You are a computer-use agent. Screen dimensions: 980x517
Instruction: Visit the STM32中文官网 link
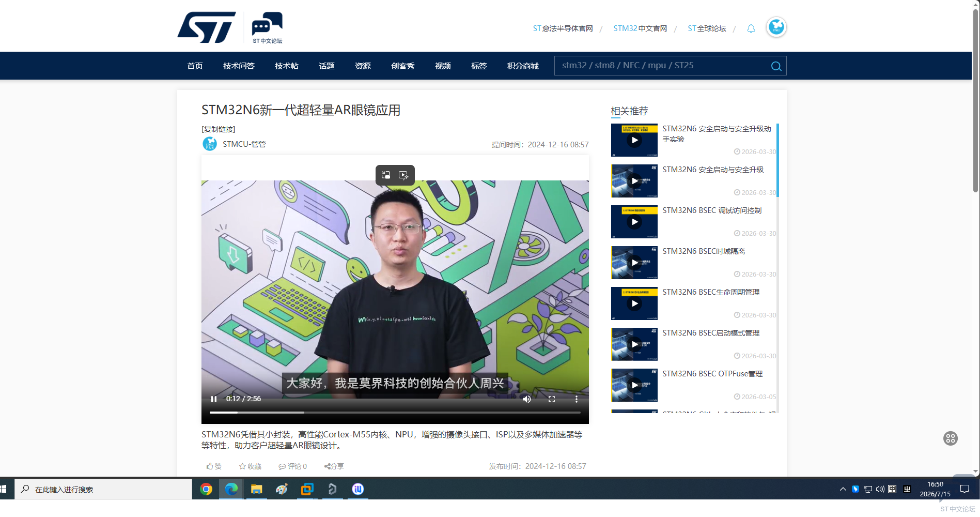(x=640, y=28)
